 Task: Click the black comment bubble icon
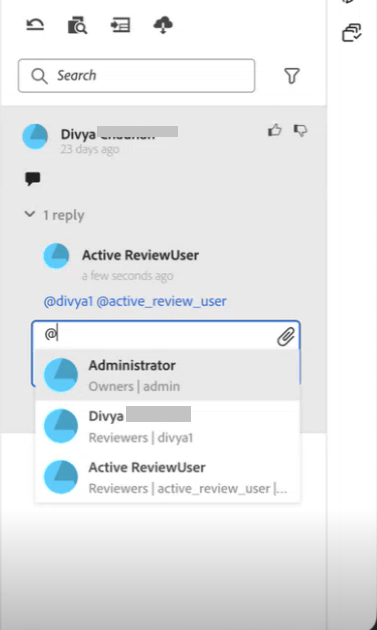pyautogui.click(x=33, y=179)
